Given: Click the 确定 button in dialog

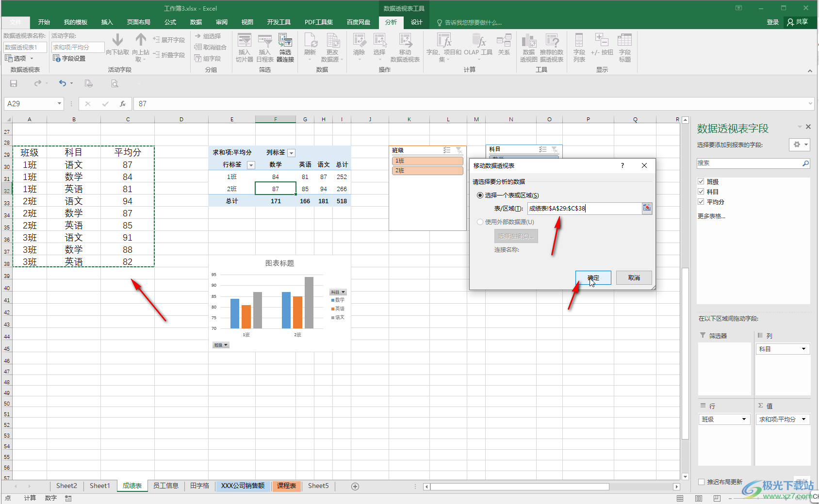Looking at the screenshot, I should pos(593,278).
